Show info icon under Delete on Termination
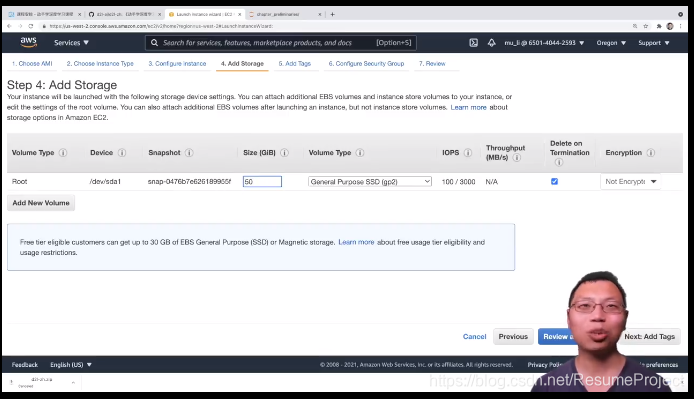Viewport: 694px width, 399px height. click(x=559, y=162)
